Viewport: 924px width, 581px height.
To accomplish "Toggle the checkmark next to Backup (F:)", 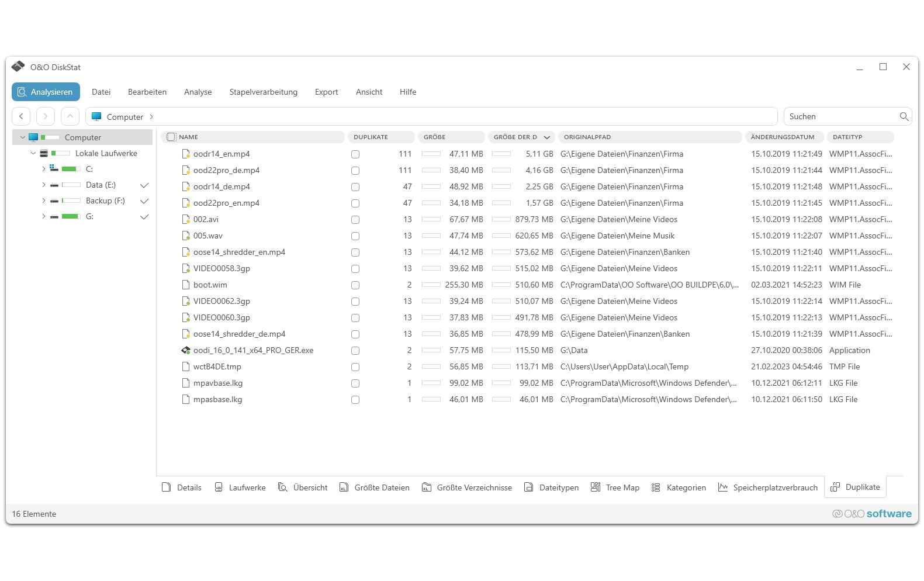I will (144, 200).
